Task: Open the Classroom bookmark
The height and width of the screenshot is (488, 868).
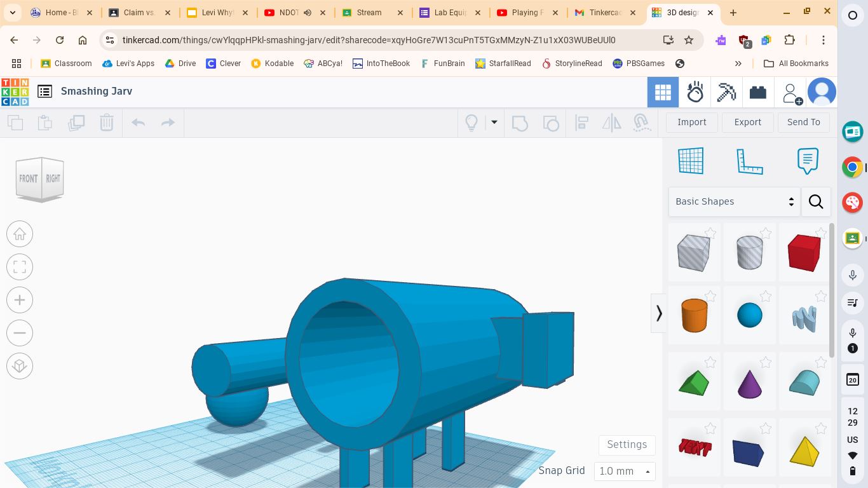Action: click(x=66, y=64)
